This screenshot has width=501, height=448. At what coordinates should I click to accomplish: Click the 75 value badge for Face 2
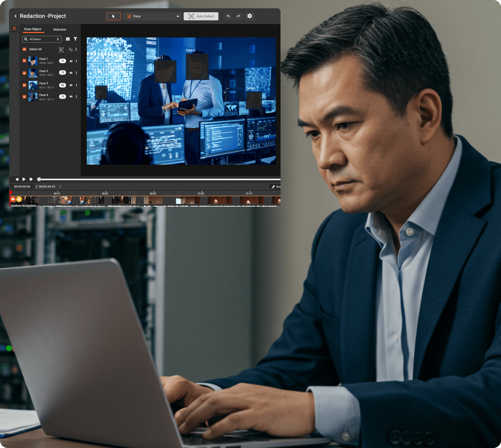[62, 73]
